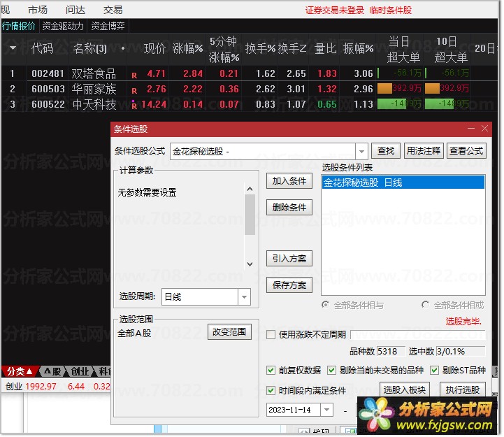Viewport: 504px width, 437px height.
Task: Click the 证券交易未登录 status text
Action: coord(335,10)
